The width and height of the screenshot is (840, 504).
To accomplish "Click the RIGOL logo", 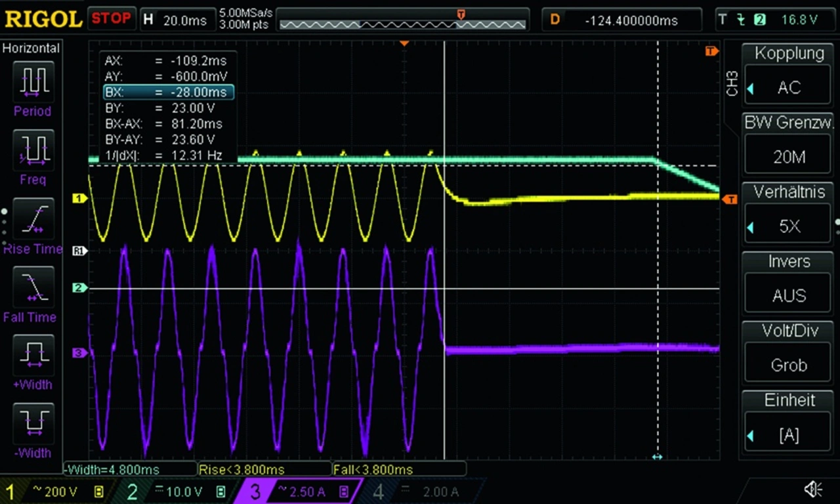I will coord(43,19).
